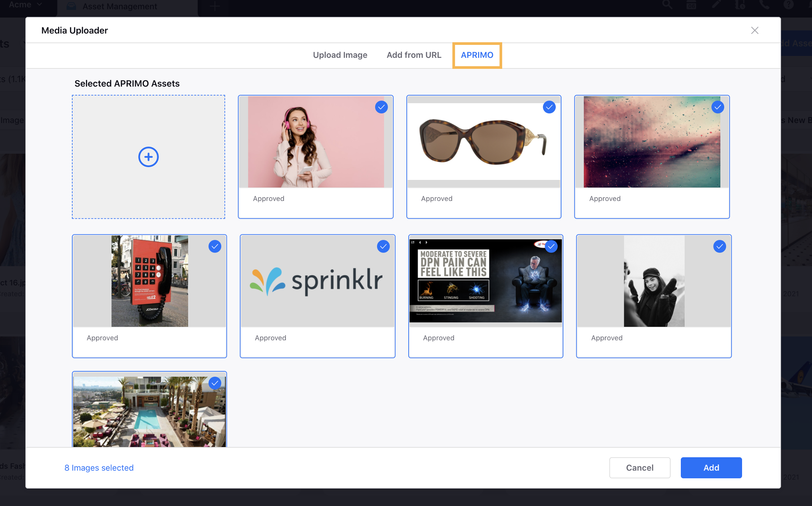Open the red telephone billboard thumbnail
Image resolution: width=812 pixels, height=506 pixels.
click(x=149, y=281)
